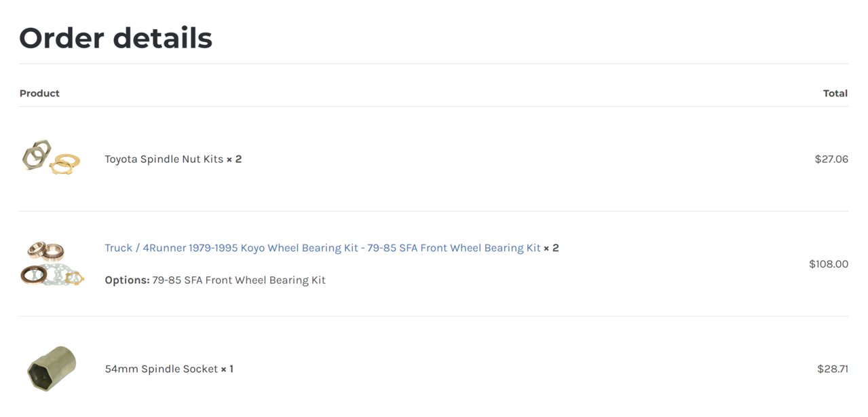Click the Koyo Wheel Bearing Kit thumbnail
Image resolution: width=868 pixels, height=417 pixels.
52,264
